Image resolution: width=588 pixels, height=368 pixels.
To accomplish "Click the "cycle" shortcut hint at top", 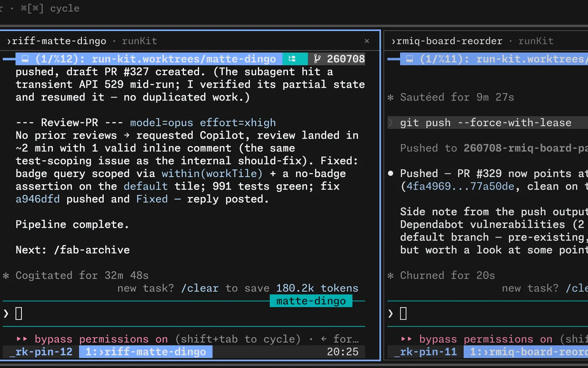I will (65, 8).
